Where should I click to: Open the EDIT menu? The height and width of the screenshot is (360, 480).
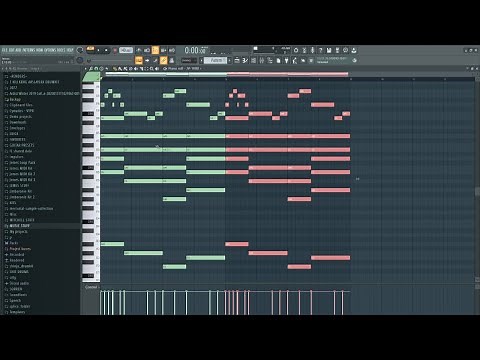(11, 50)
